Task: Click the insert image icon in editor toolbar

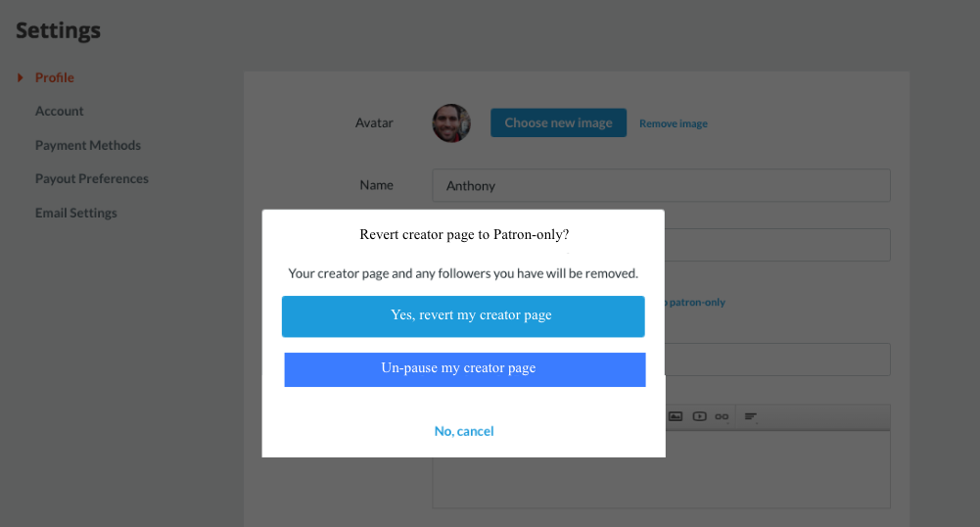Action: (676, 416)
